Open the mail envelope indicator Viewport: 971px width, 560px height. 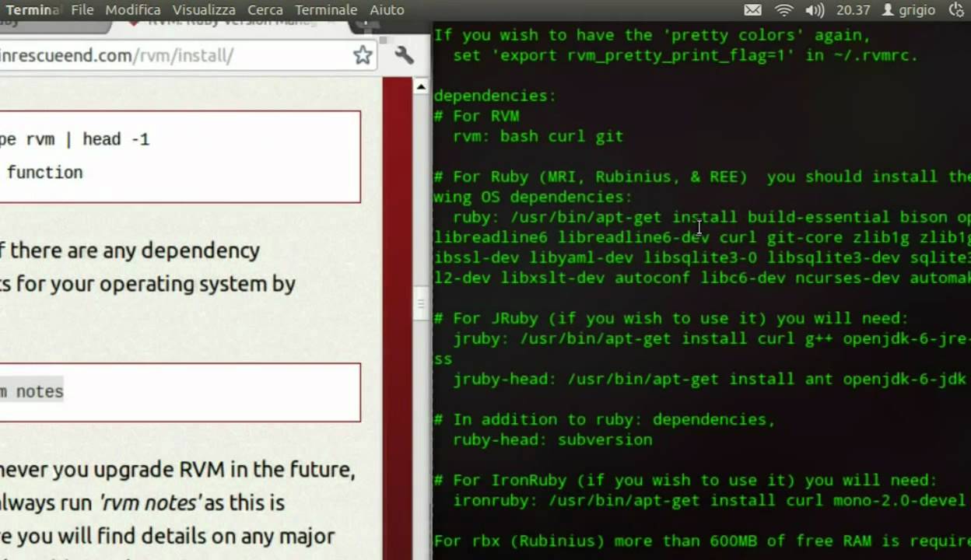[x=752, y=10]
